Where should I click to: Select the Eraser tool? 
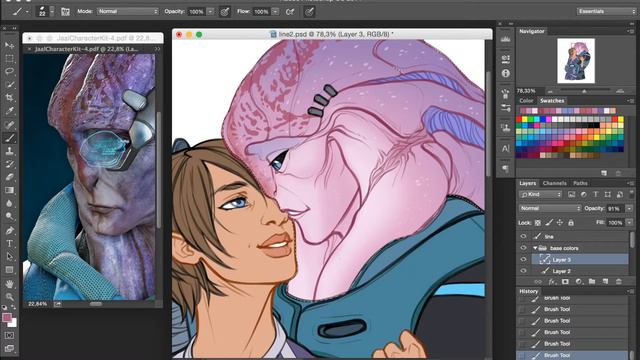point(9,177)
